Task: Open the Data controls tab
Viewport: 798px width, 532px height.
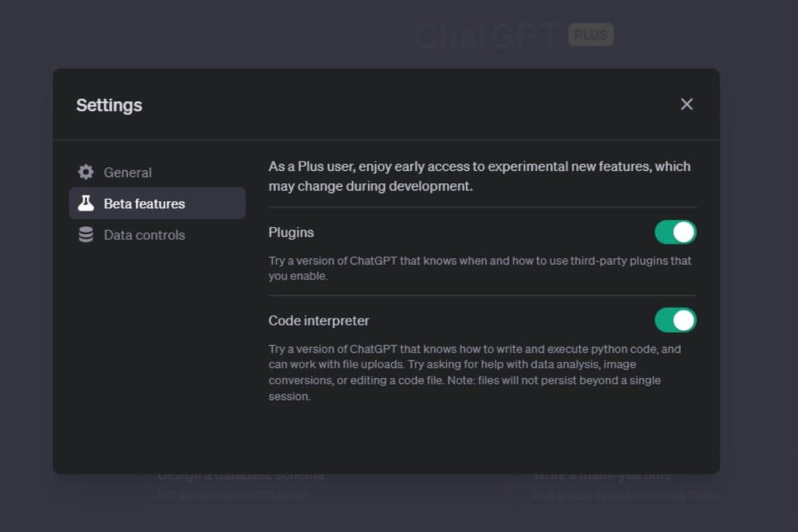Action: click(x=157, y=235)
